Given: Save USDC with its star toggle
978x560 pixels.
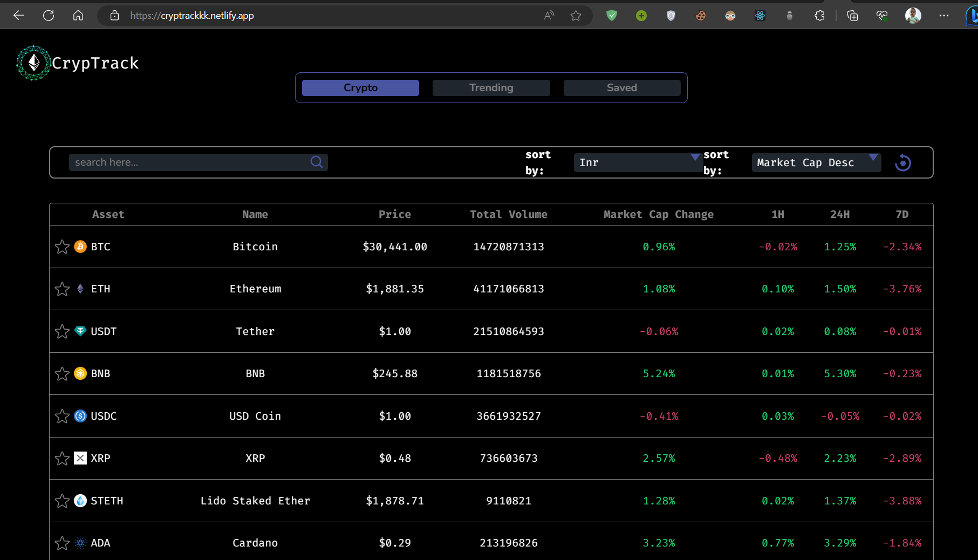Looking at the screenshot, I should click(62, 416).
